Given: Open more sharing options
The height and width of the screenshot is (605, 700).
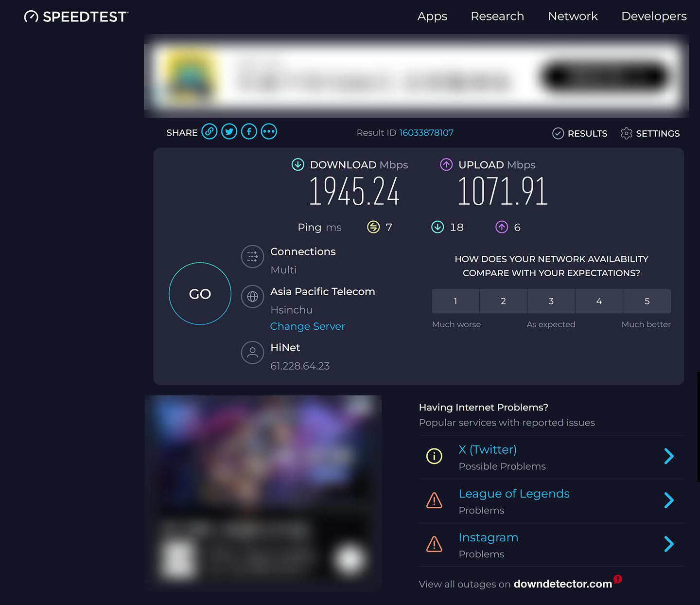Looking at the screenshot, I should pyautogui.click(x=269, y=131).
